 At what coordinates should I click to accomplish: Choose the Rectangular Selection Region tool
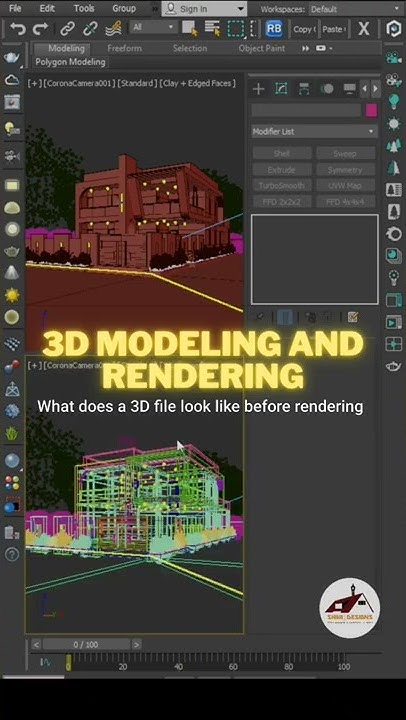[x=236, y=29]
